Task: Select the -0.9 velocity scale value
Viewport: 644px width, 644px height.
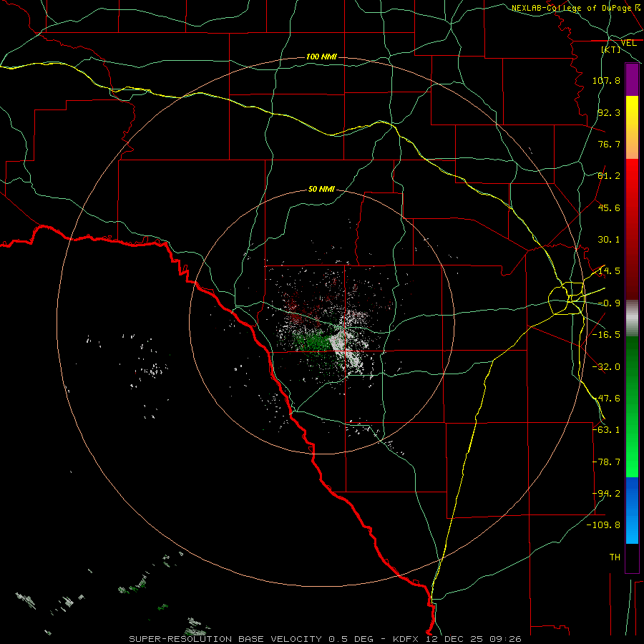Action: click(x=609, y=303)
